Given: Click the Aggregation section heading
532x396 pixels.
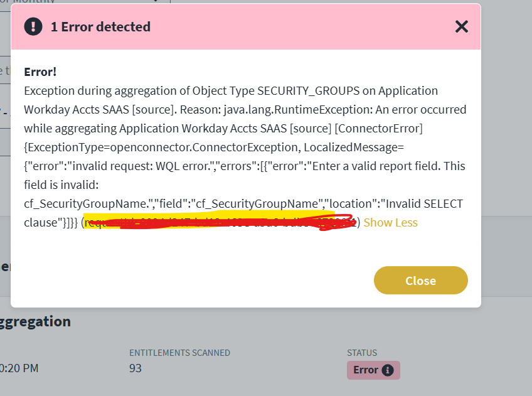Looking at the screenshot, I should (36, 322).
